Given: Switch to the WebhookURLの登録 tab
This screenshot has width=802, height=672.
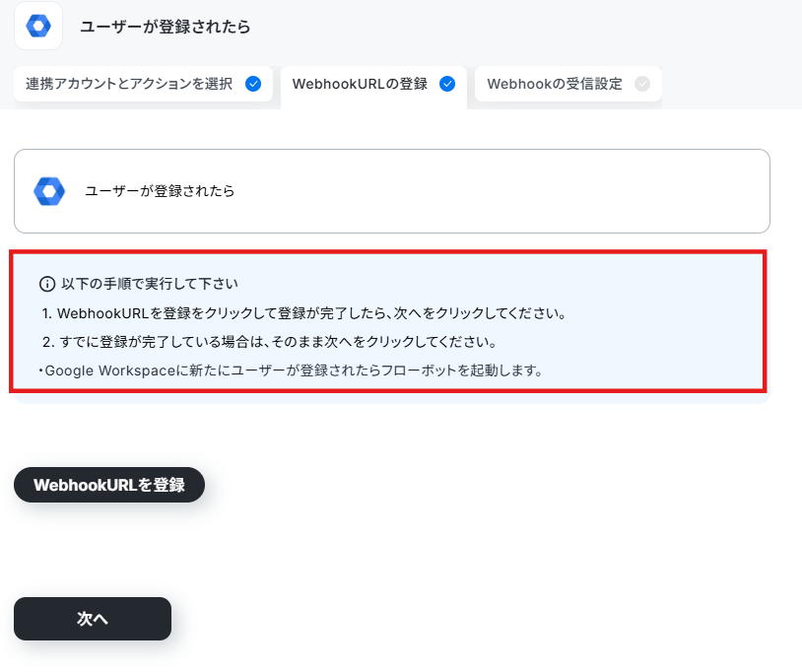Looking at the screenshot, I should click(x=373, y=85).
